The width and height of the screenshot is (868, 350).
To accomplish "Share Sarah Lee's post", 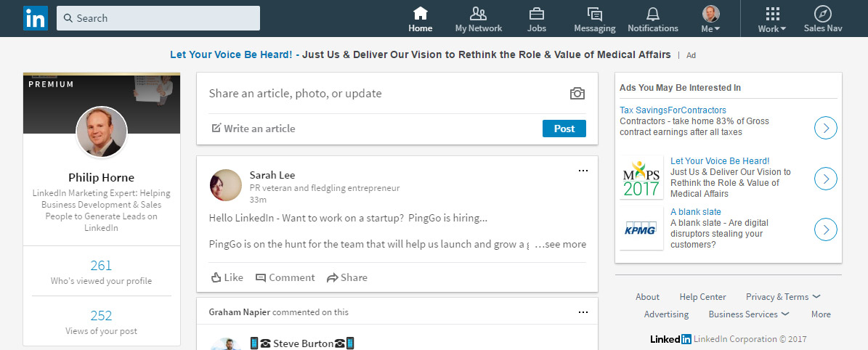I will (347, 277).
